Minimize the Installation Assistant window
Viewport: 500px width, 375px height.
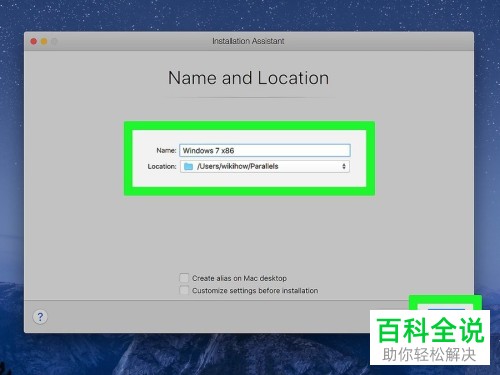click(x=44, y=41)
